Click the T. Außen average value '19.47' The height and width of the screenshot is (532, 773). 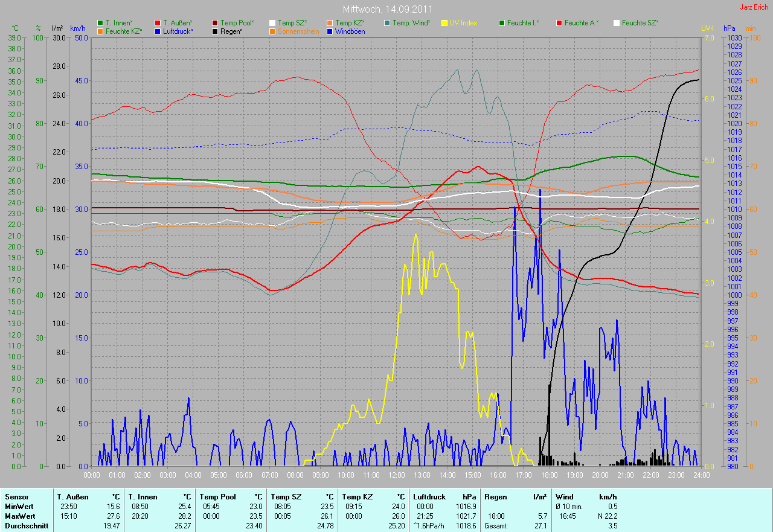point(112,526)
